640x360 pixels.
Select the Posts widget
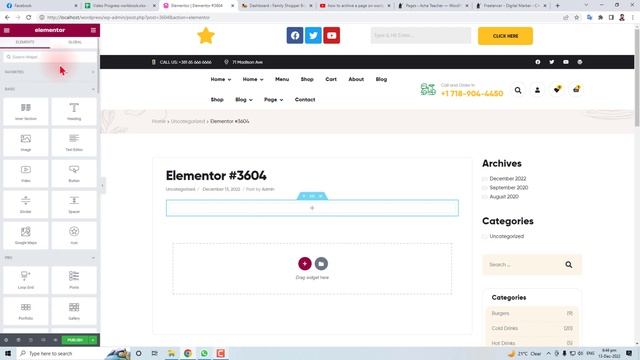click(x=74, y=280)
